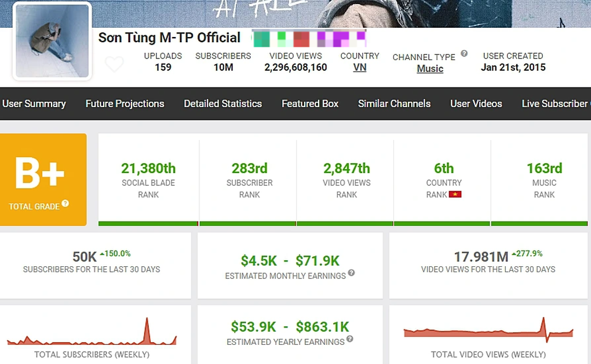Click the Total Grade question mark icon
Image resolution: width=591 pixels, height=364 pixels.
pyautogui.click(x=65, y=203)
